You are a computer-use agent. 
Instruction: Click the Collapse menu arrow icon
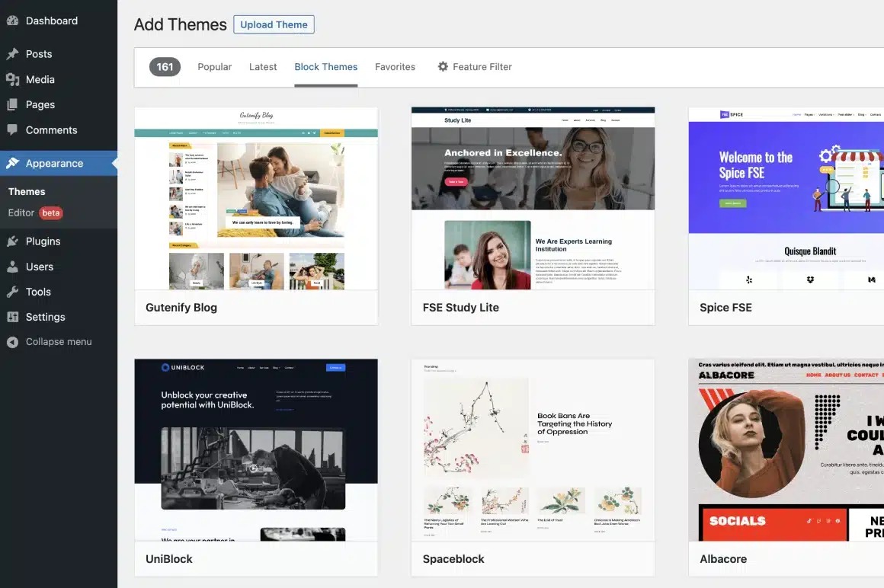coord(12,342)
